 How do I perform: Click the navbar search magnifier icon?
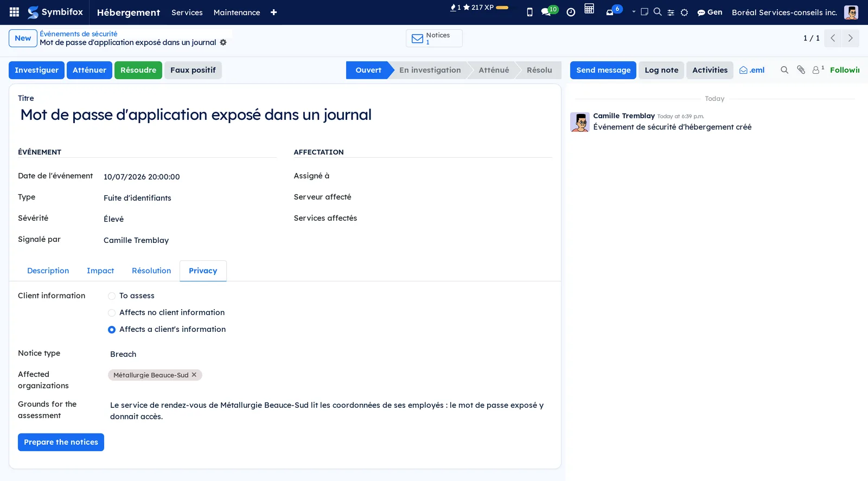pos(658,12)
